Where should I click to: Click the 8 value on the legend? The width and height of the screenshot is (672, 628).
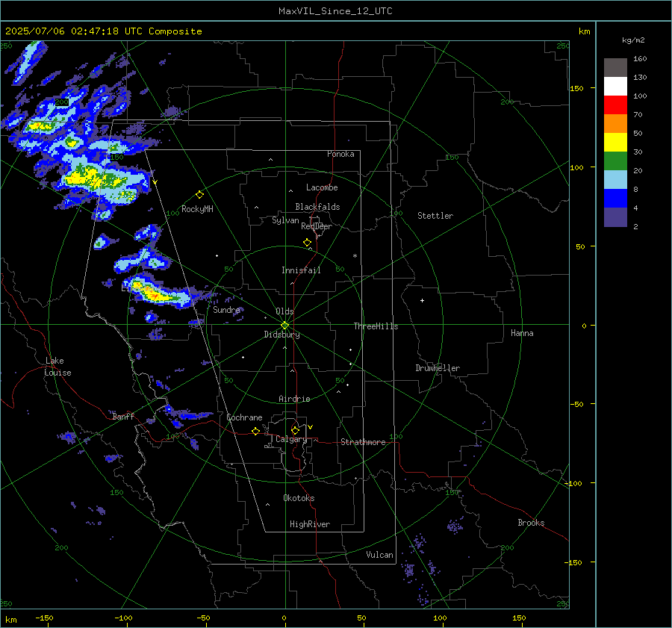635,189
